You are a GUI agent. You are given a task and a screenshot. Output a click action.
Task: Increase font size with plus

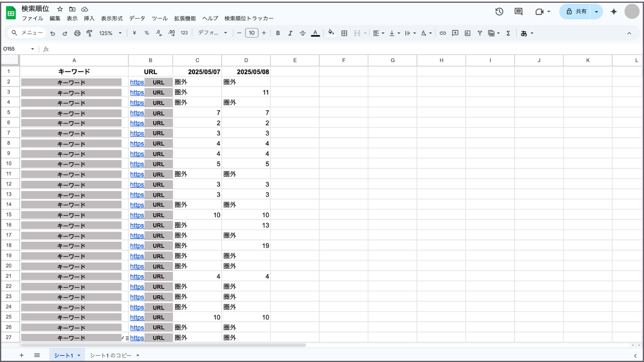coord(264,33)
